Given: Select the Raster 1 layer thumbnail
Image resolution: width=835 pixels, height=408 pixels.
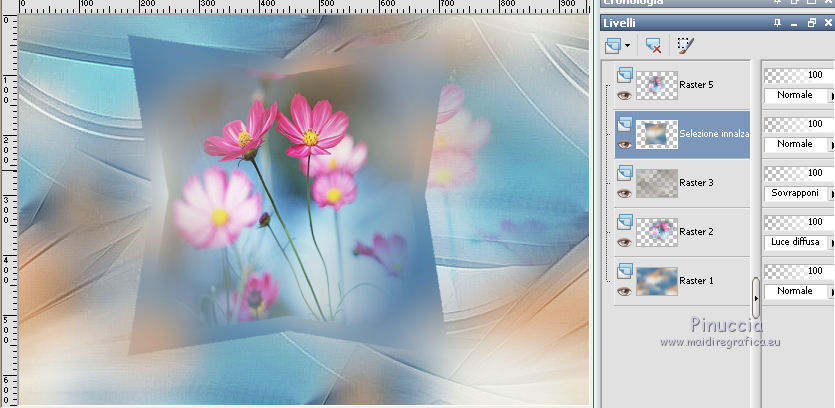Looking at the screenshot, I should [657, 281].
